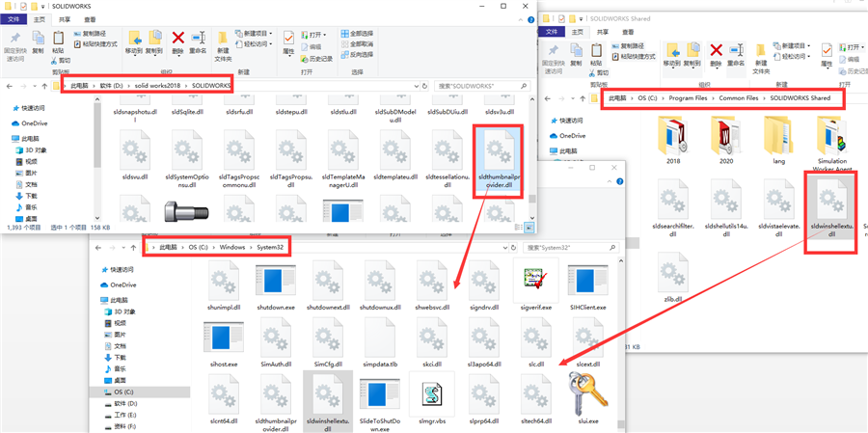Click History (历史记录) in the SOLIDWORKS window ribbon
Screen dimensions: 868x433
(316, 59)
